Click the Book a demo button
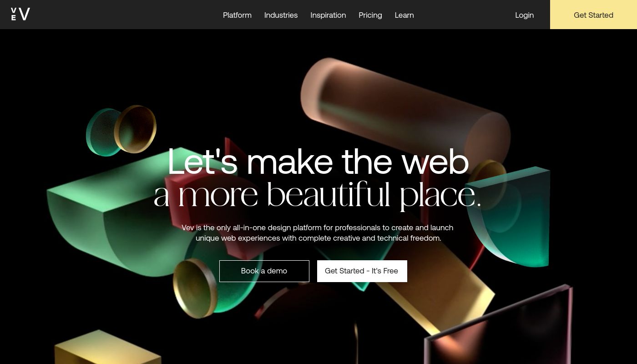 (264, 271)
